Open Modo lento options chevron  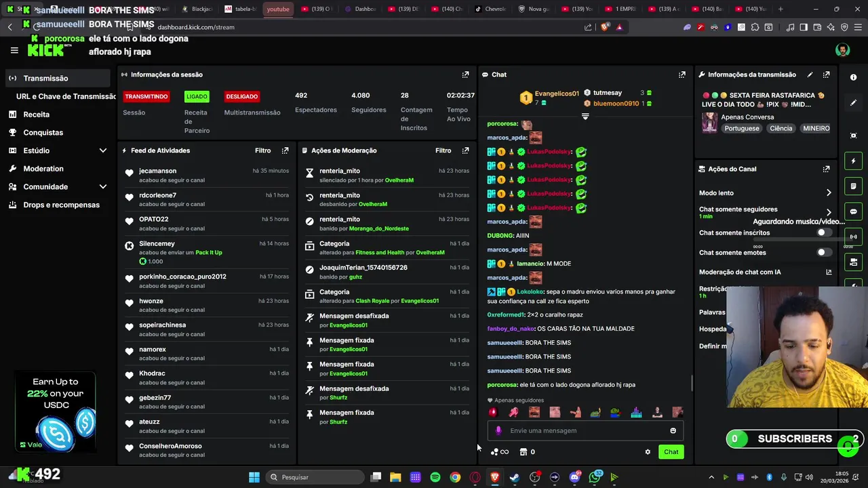click(829, 193)
